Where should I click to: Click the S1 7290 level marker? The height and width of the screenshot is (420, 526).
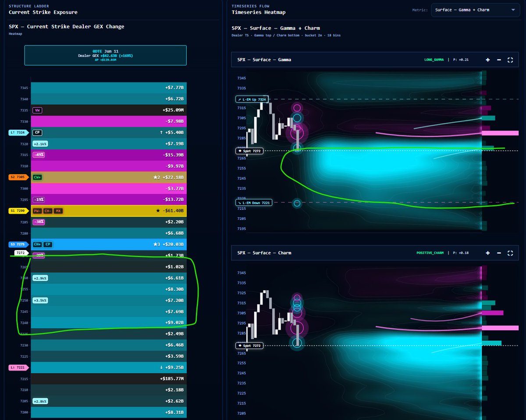tap(19, 211)
